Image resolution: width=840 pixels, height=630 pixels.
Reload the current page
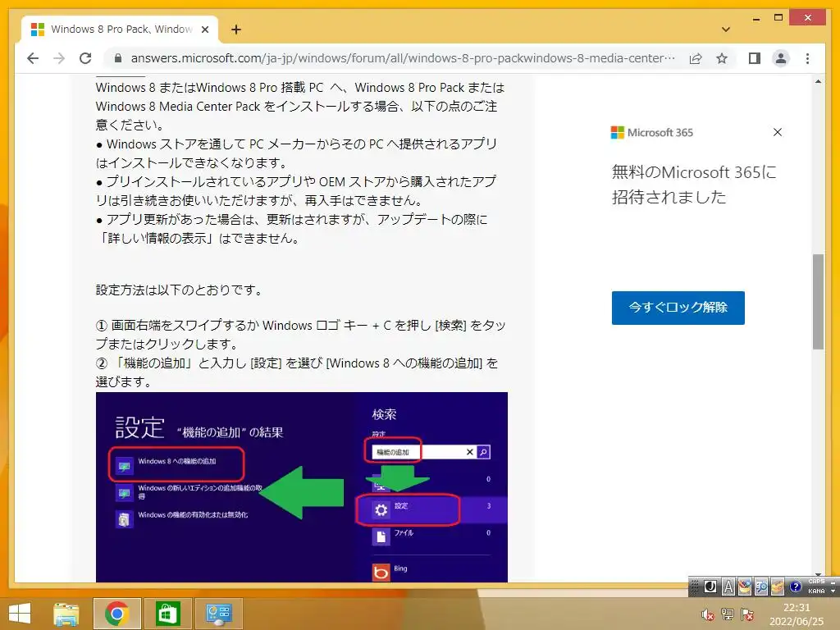point(85,58)
